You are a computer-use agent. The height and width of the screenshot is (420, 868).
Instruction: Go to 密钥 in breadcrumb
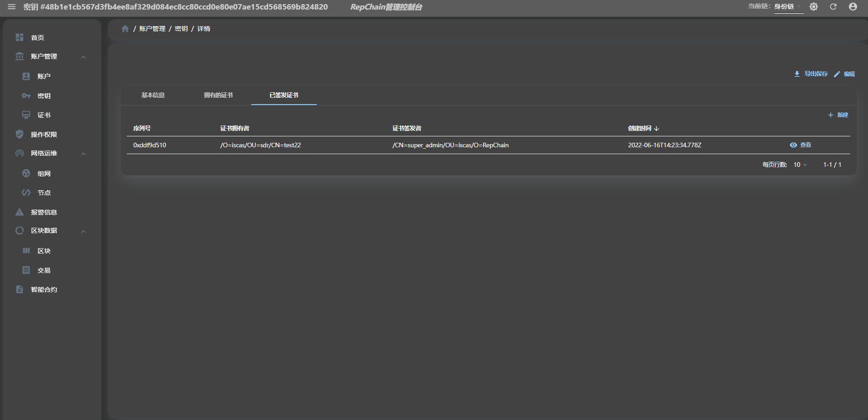coord(181,29)
